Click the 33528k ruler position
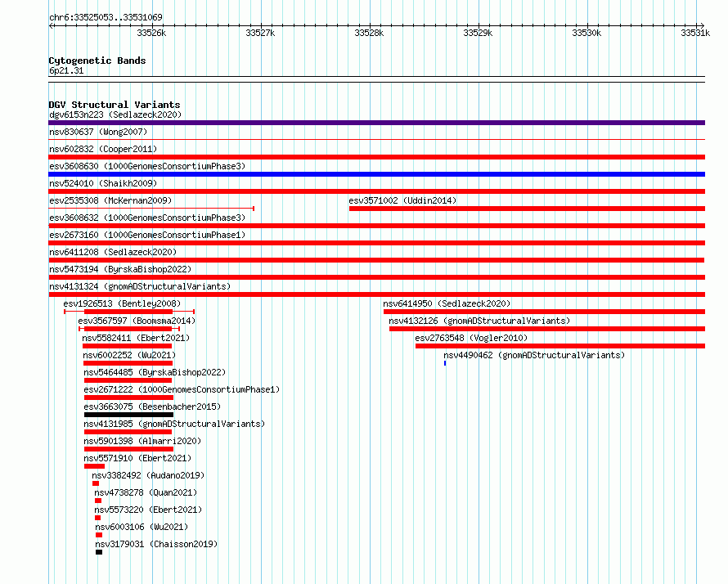The image size is (728, 584). [x=369, y=33]
